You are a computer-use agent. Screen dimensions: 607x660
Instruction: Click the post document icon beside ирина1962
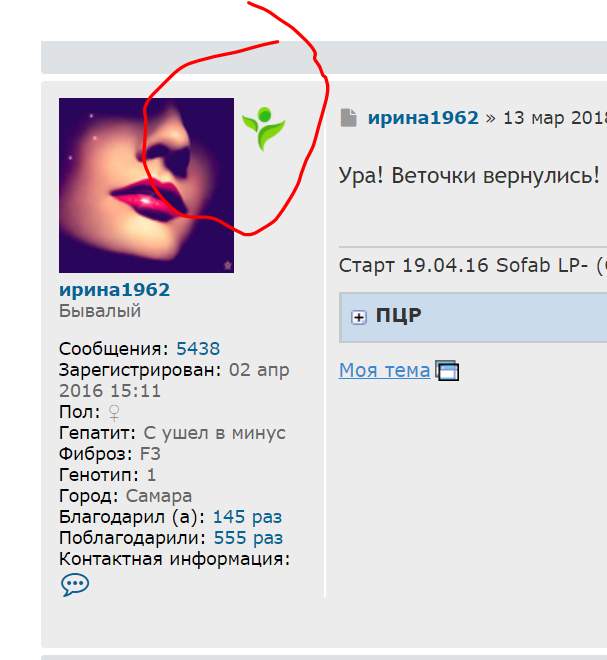(349, 118)
